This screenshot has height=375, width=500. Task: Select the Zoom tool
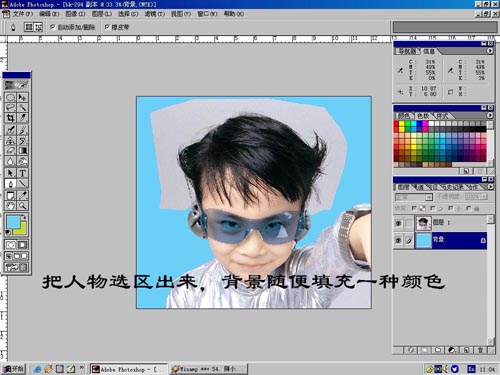pyautogui.click(x=22, y=206)
